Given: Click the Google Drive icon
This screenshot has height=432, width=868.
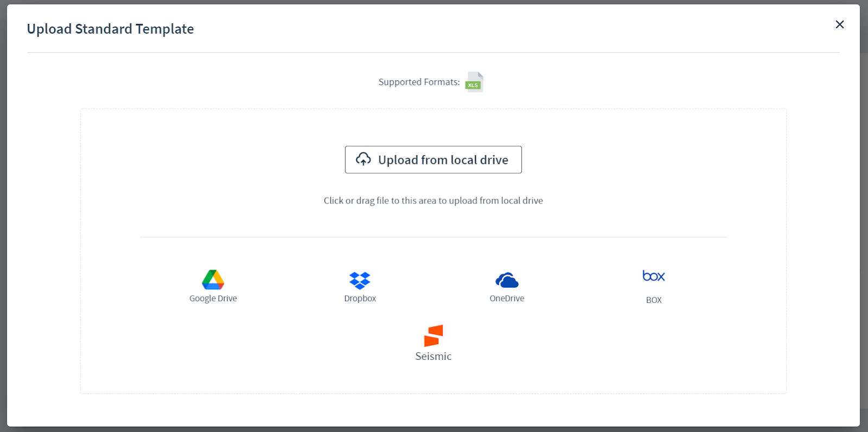Looking at the screenshot, I should (x=213, y=279).
